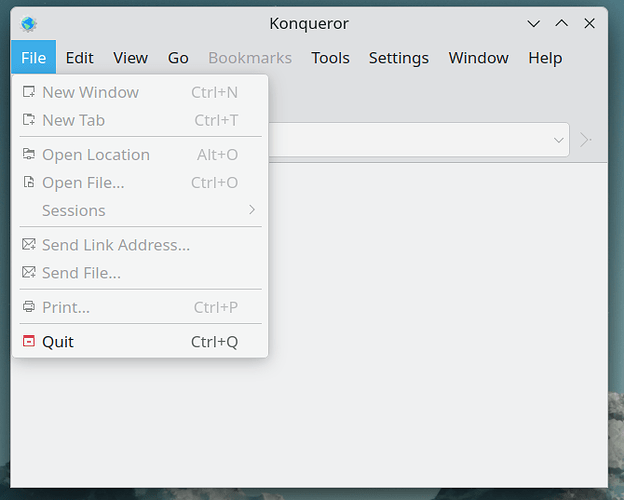624x500 pixels.
Task: Click the Ctrl+P shortcut text
Action: 216,307
